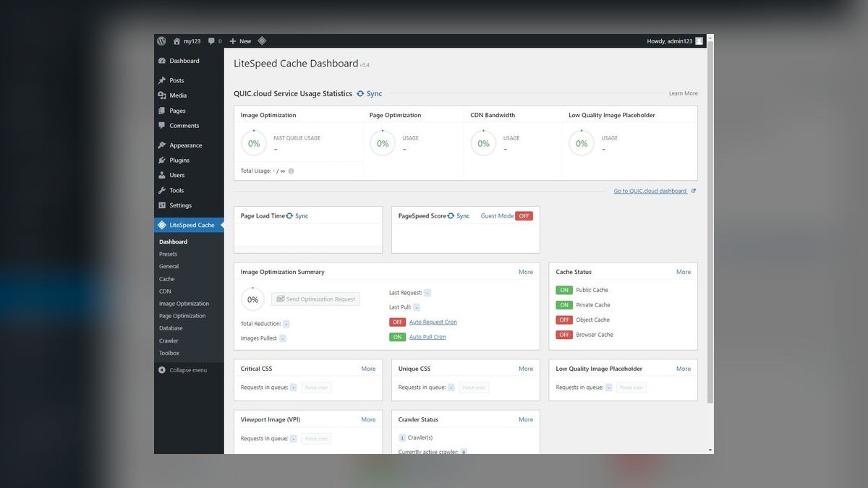Click Force cron in Low Quality Image Placeholder
This screenshot has width=868, height=488.
click(x=631, y=388)
